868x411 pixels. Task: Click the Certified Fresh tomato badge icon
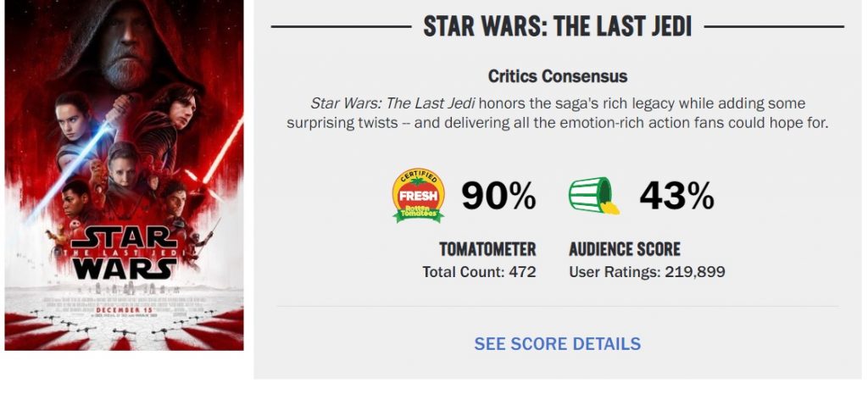click(418, 196)
